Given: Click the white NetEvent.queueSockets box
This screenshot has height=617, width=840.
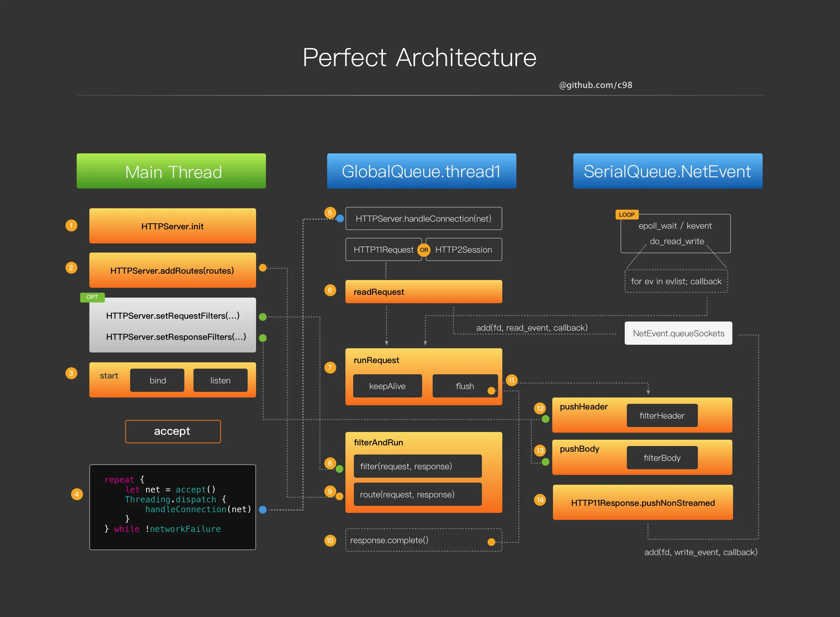Looking at the screenshot, I should (678, 333).
